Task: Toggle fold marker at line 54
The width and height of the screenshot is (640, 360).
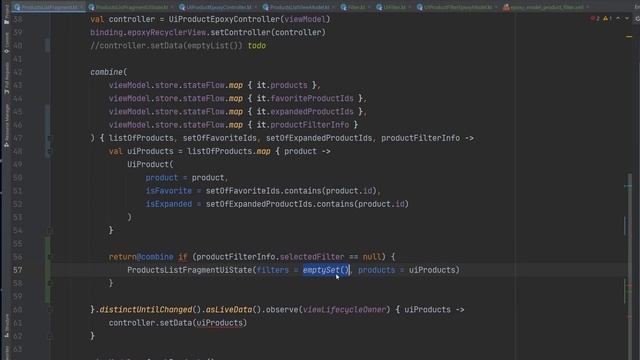Action: click(49, 231)
